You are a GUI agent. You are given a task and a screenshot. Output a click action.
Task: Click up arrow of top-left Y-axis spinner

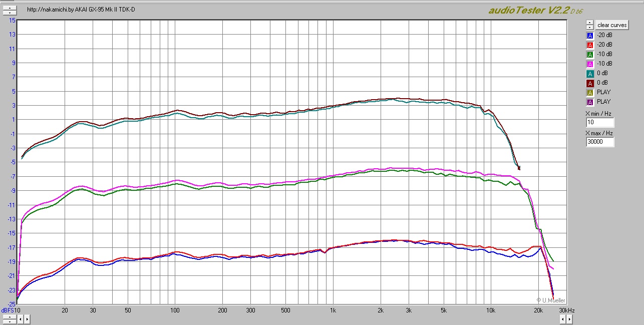9,8
